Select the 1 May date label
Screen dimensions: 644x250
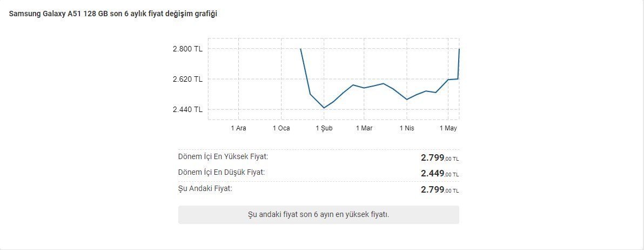[x=448, y=128]
